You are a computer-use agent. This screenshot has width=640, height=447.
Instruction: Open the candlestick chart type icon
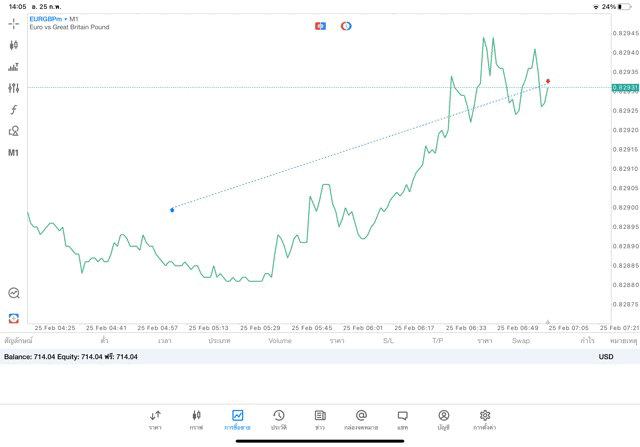pyautogui.click(x=13, y=45)
